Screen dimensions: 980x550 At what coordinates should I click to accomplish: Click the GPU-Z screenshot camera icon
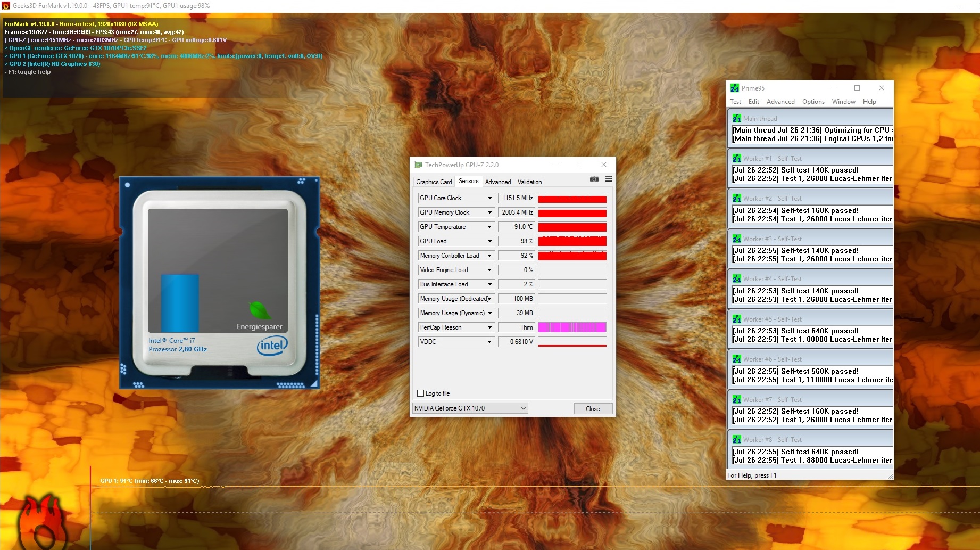[x=594, y=179]
